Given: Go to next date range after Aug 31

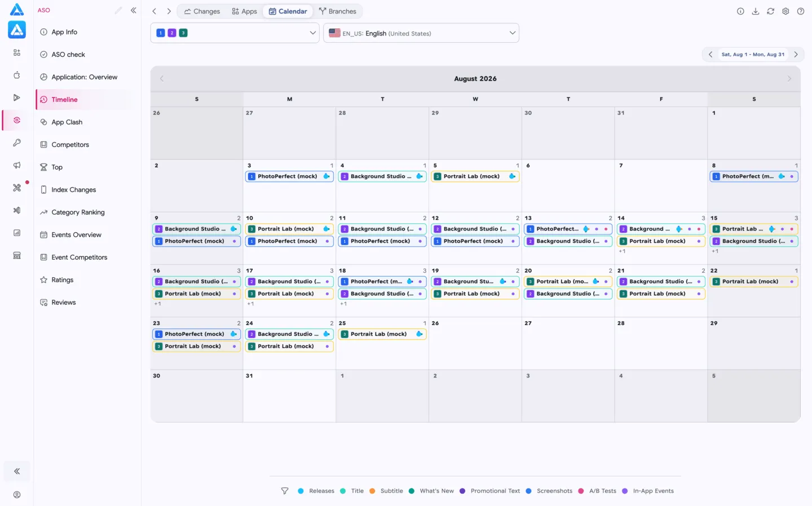Looking at the screenshot, I should [x=796, y=55].
